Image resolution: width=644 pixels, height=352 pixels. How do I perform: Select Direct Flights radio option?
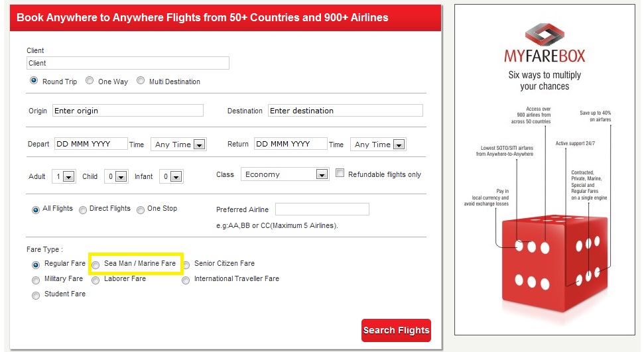[x=83, y=209]
